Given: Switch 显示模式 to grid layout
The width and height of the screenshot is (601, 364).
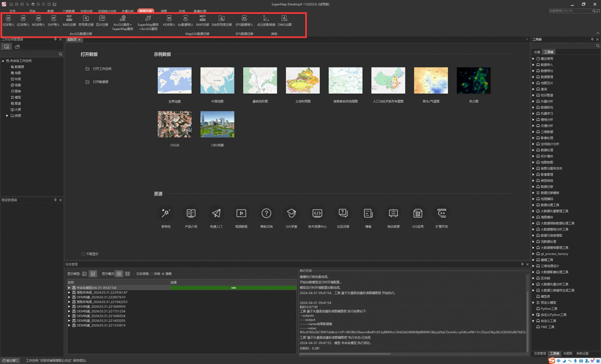Looking at the screenshot, I should coord(119,274).
